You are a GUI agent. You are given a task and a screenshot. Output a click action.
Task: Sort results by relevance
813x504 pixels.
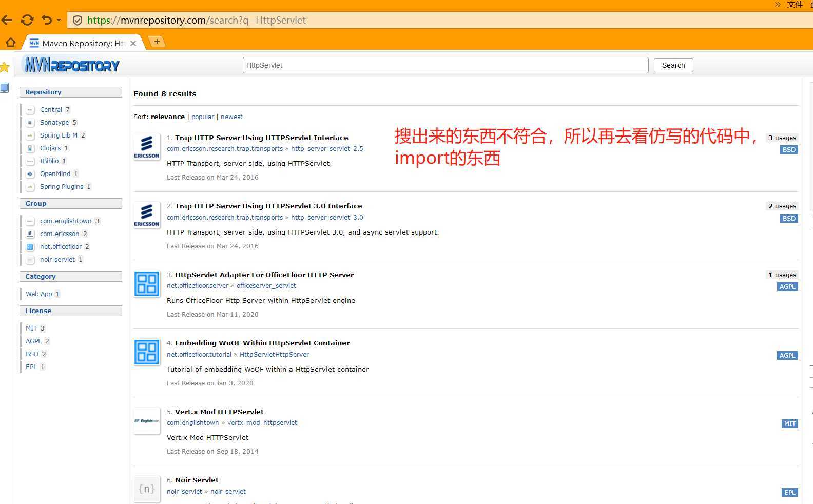click(x=168, y=117)
